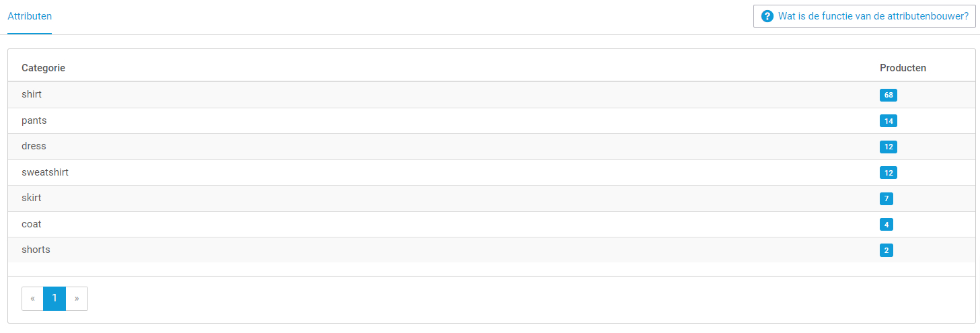Image resolution: width=980 pixels, height=333 pixels.
Task: Click the 2 products badge for shorts
Action: tap(886, 251)
